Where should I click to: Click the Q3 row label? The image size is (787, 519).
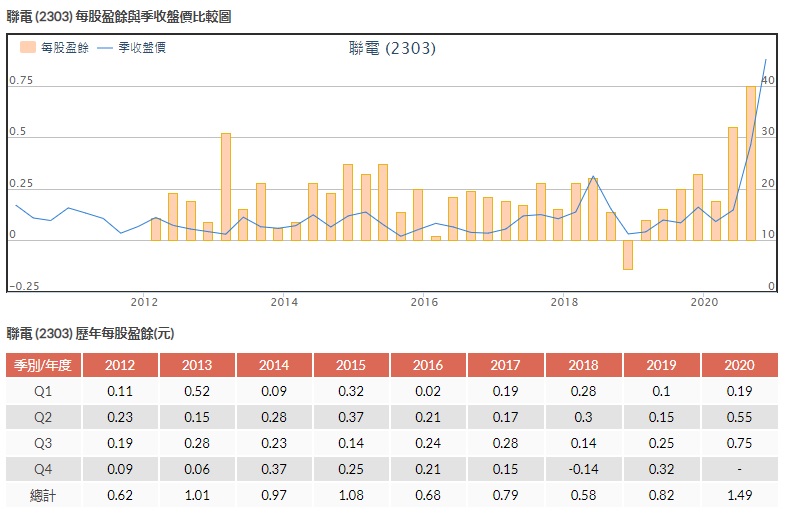43,443
